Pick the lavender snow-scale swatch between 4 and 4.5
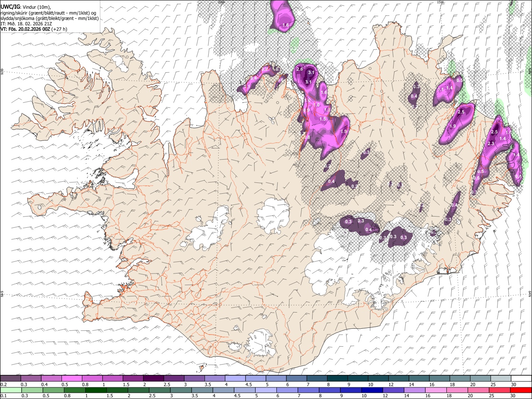Screen dimensions: 532x399 tap(235, 379)
